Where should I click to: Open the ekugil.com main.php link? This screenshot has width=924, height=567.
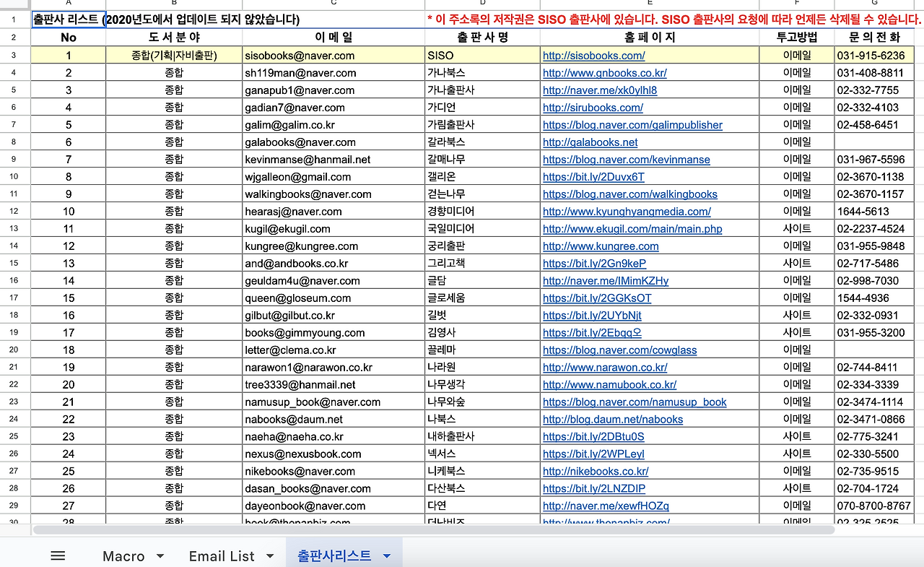(632, 229)
